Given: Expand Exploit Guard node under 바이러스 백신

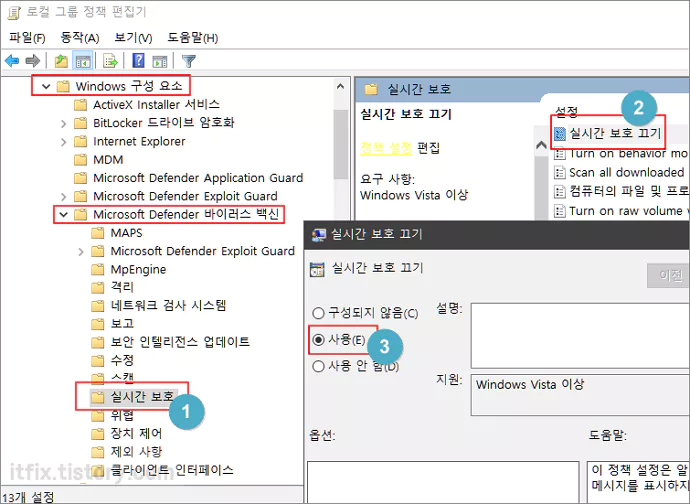Looking at the screenshot, I should 81,252.
